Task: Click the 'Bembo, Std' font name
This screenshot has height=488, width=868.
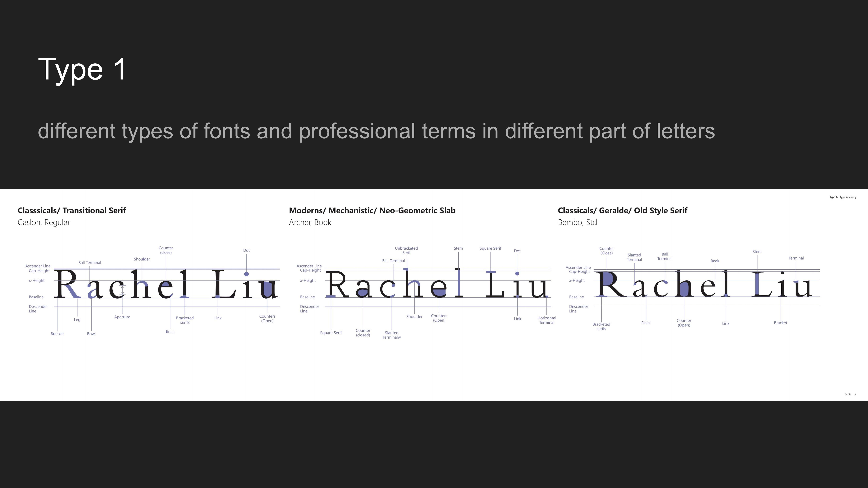Action: [577, 222]
